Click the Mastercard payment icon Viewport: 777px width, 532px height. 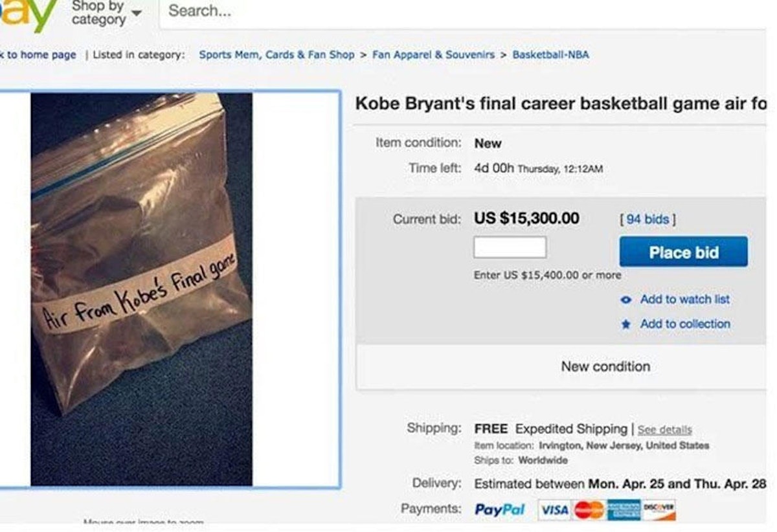(589, 510)
